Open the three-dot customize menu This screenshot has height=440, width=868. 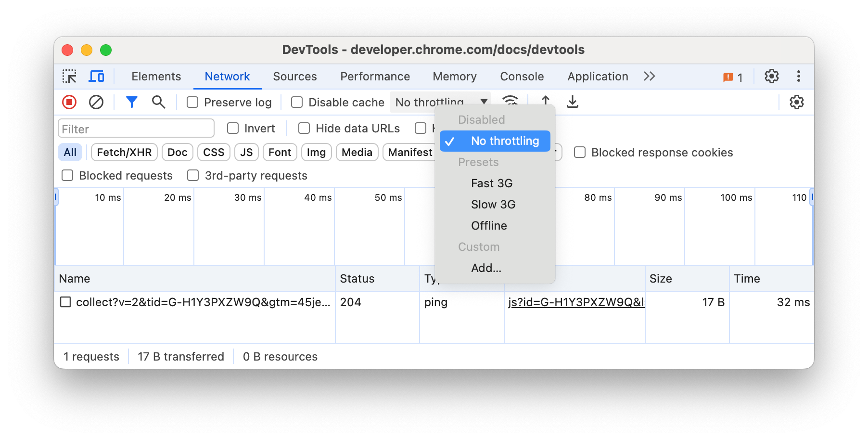[x=798, y=76]
